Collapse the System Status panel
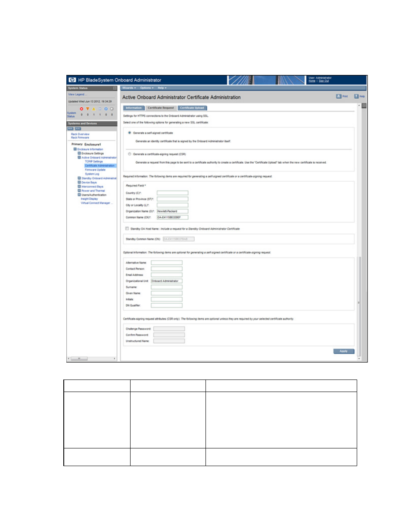Image resolution: width=411 pixels, height=532 pixels. click(x=115, y=88)
